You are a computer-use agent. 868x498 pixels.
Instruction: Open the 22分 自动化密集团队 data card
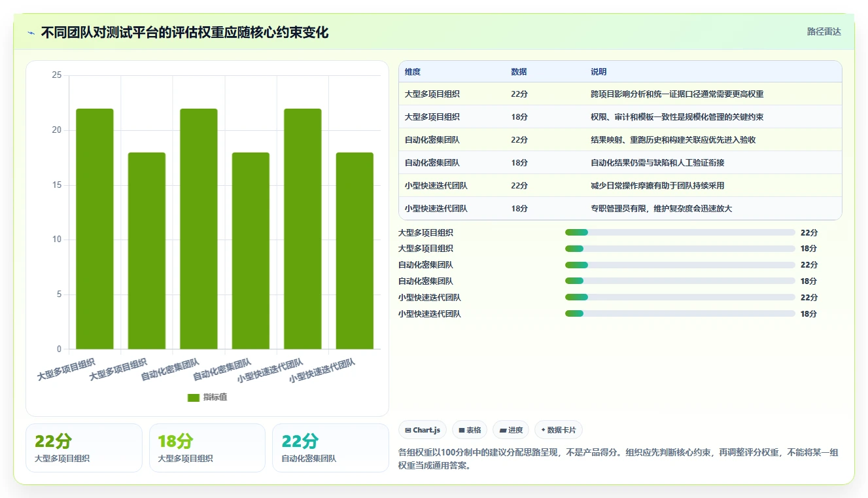(x=330, y=448)
